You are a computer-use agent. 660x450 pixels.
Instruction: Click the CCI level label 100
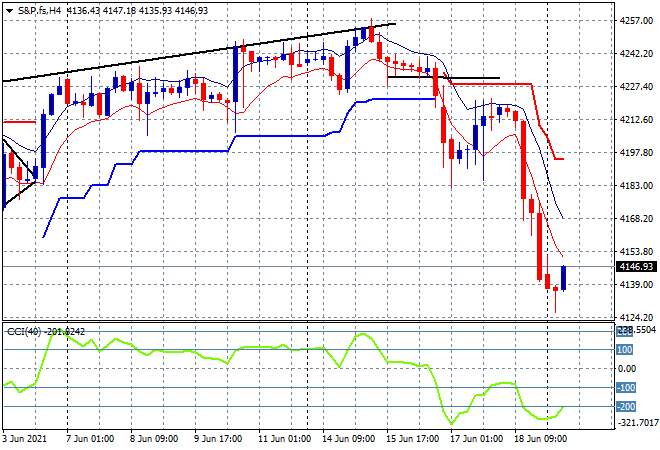[x=625, y=350]
